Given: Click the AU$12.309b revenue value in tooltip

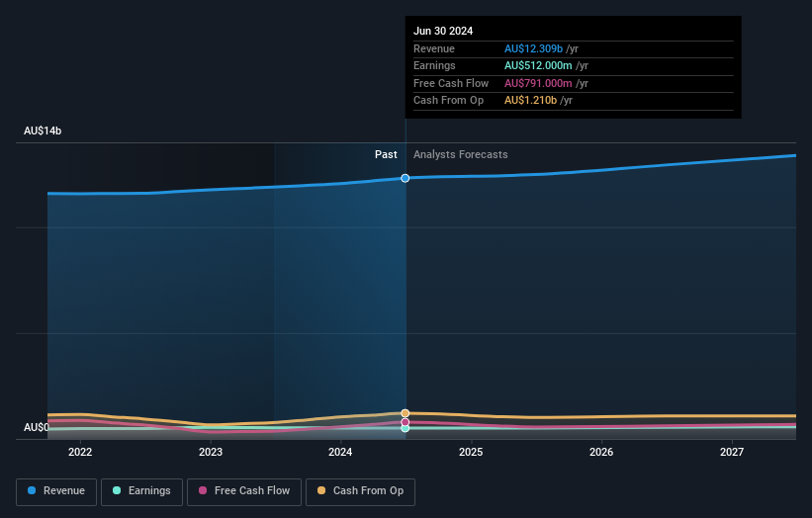Looking at the screenshot, I should click(533, 48).
